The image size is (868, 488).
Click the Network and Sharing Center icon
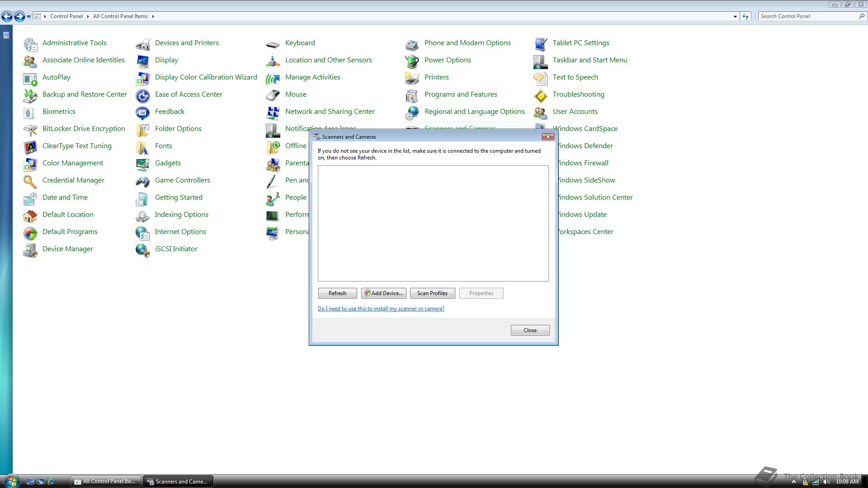tap(273, 113)
